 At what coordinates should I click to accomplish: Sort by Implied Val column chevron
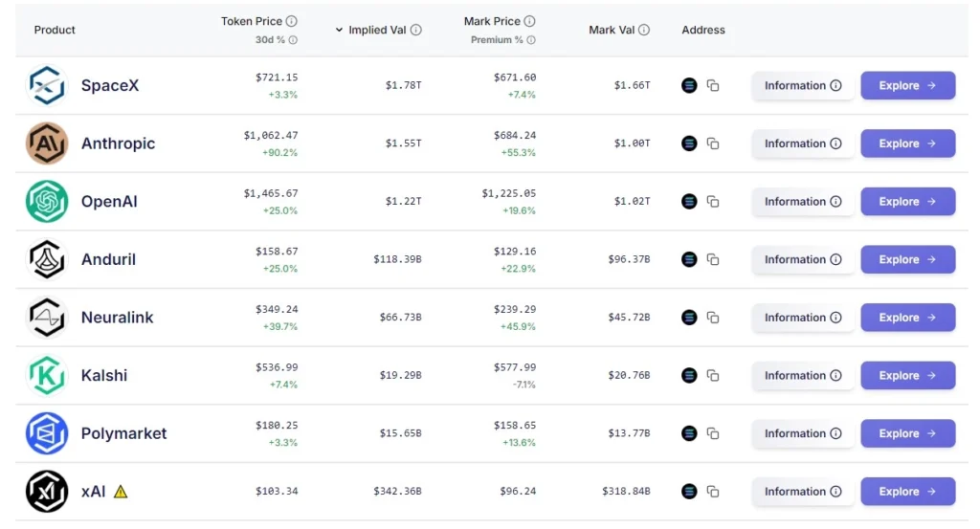point(339,31)
